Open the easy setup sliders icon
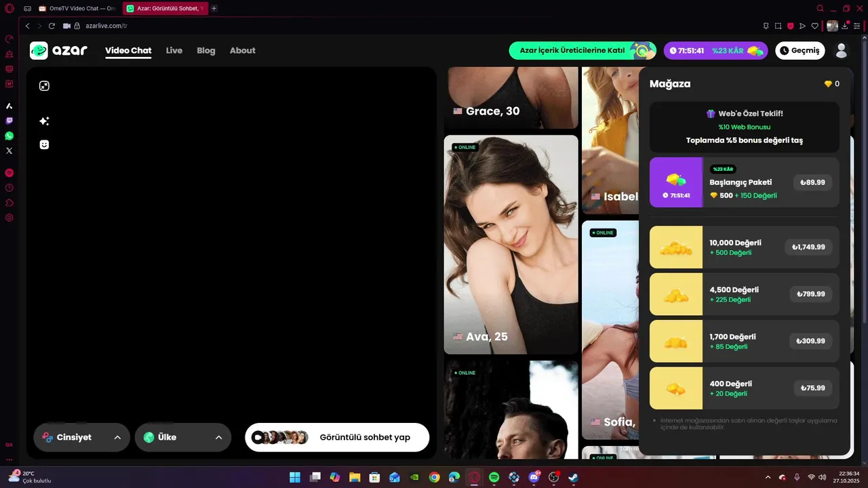Image resolution: width=868 pixels, height=488 pixels. 856,26
